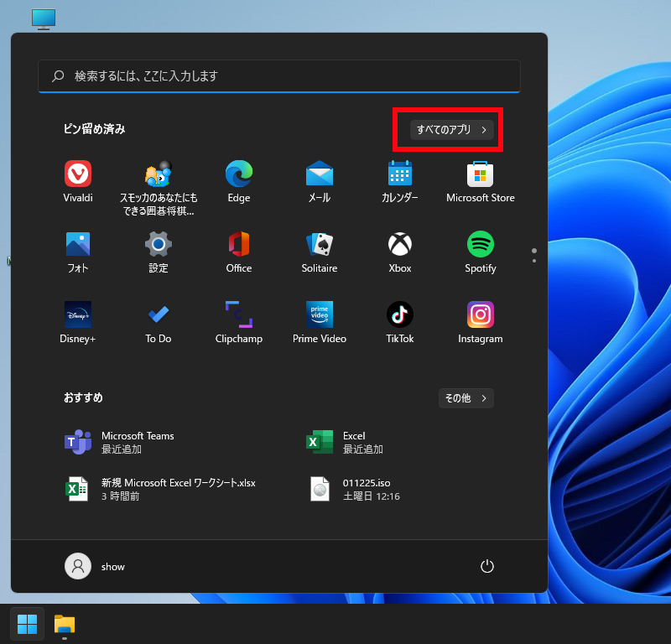This screenshot has height=644, width=671.
Task: Launch the スモッカ 囲碁将棋 app
Action: tap(159, 189)
